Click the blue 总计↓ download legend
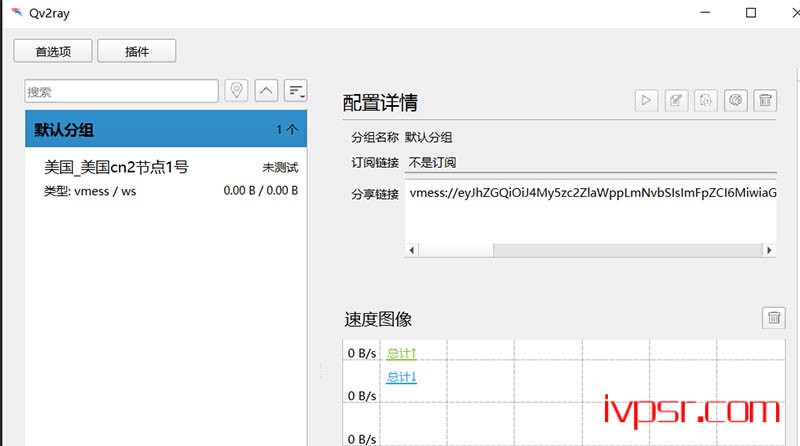Screen dimensions: 800x446 pyautogui.click(x=402, y=377)
